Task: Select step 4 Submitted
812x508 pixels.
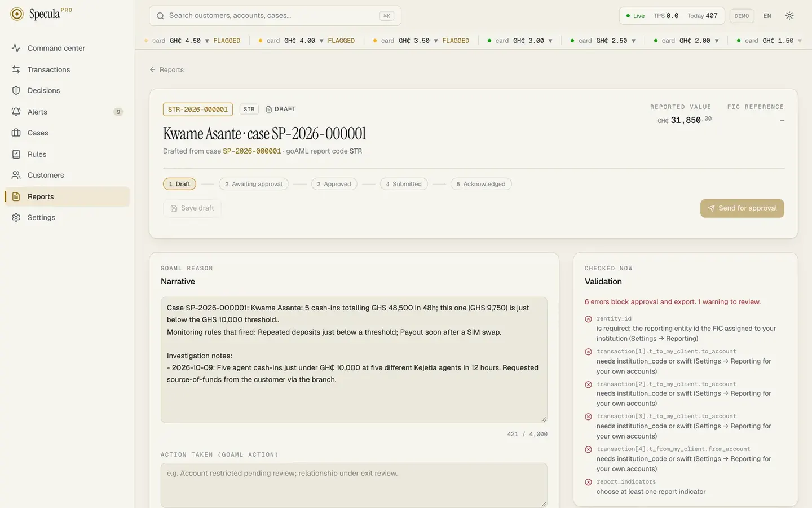Action: (x=404, y=184)
